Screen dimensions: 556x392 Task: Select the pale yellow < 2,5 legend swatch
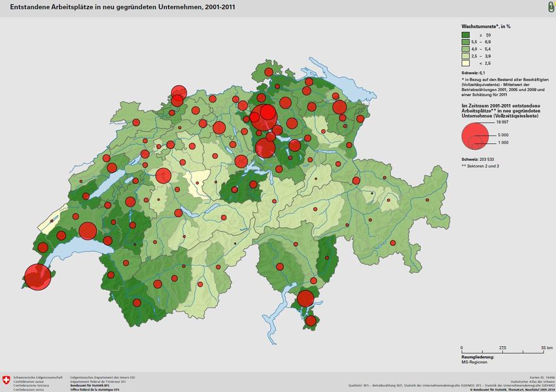click(x=466, y=63)
